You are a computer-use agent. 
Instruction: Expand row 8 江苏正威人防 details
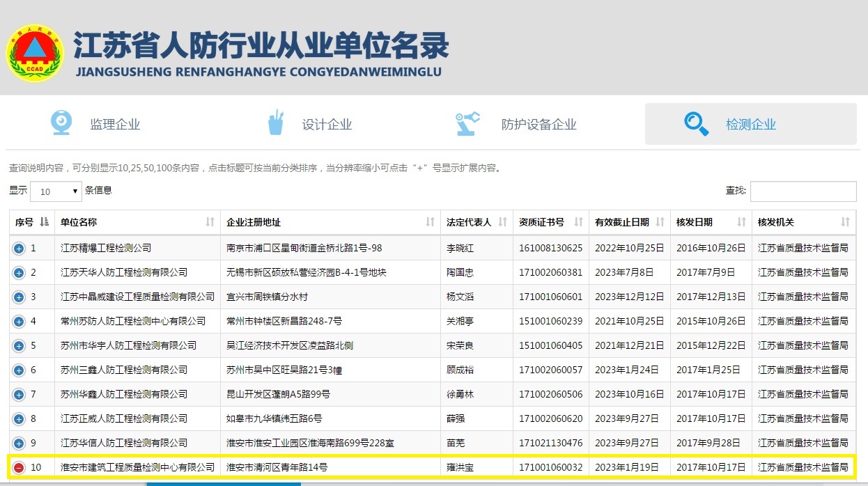[x=19, y=418]
